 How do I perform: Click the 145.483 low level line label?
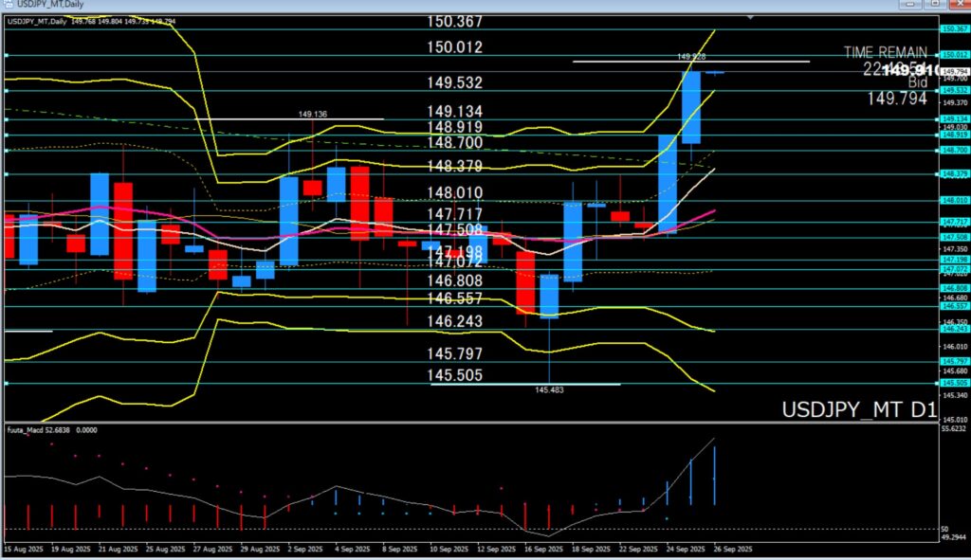point(549,389)
